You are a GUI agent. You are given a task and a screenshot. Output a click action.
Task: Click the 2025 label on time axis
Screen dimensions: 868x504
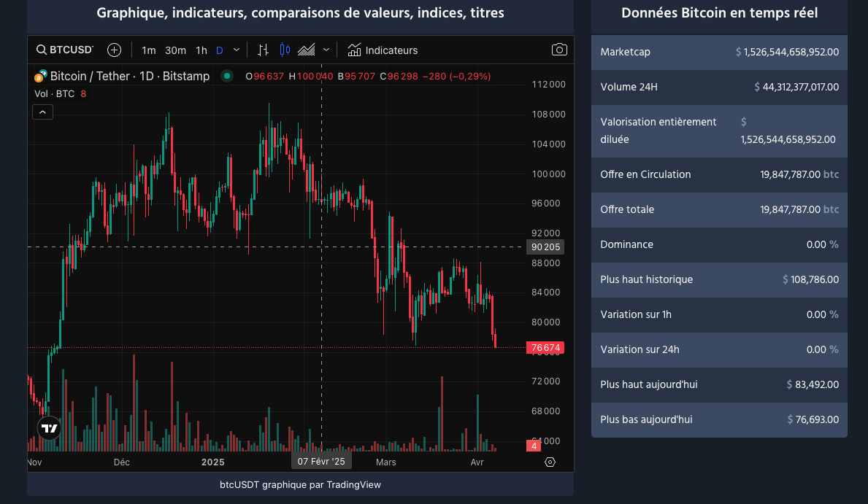coord(213,462)
